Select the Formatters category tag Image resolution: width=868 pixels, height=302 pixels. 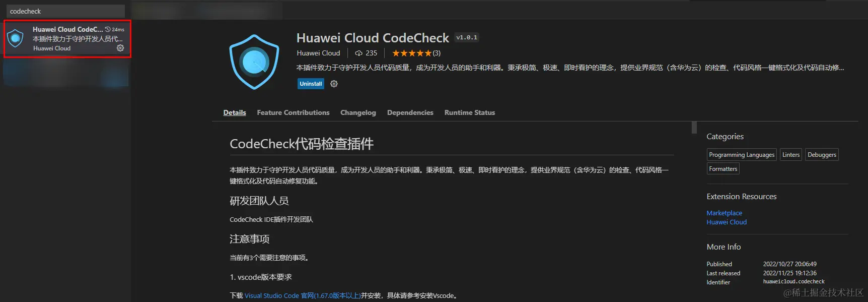pyautogui.click(x=723, y=169)
